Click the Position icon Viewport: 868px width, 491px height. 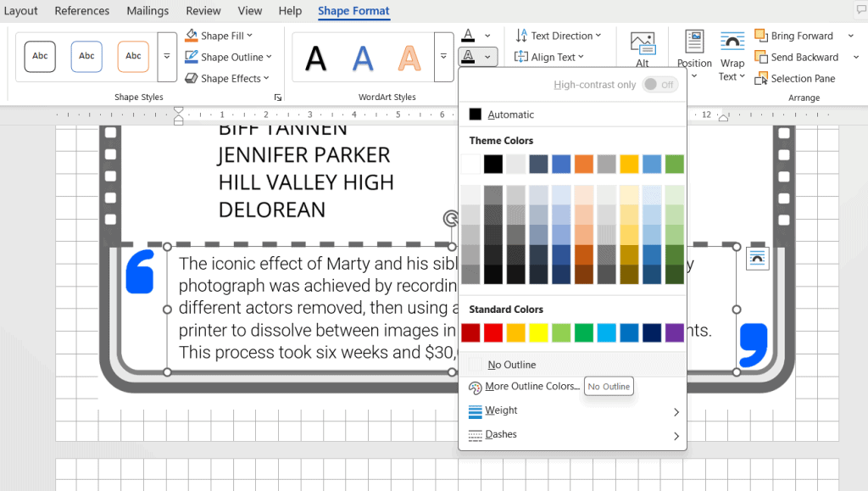pos(694,42)
